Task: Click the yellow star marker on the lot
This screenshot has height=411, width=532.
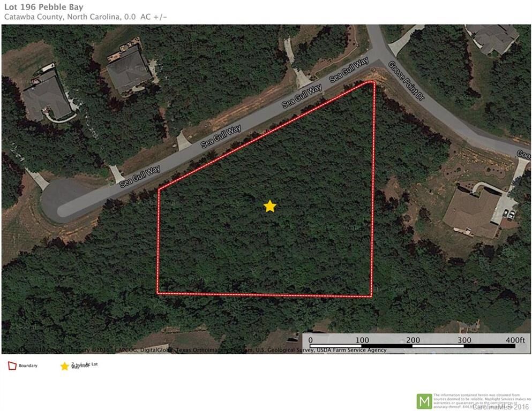Action: tap(269, 206)
